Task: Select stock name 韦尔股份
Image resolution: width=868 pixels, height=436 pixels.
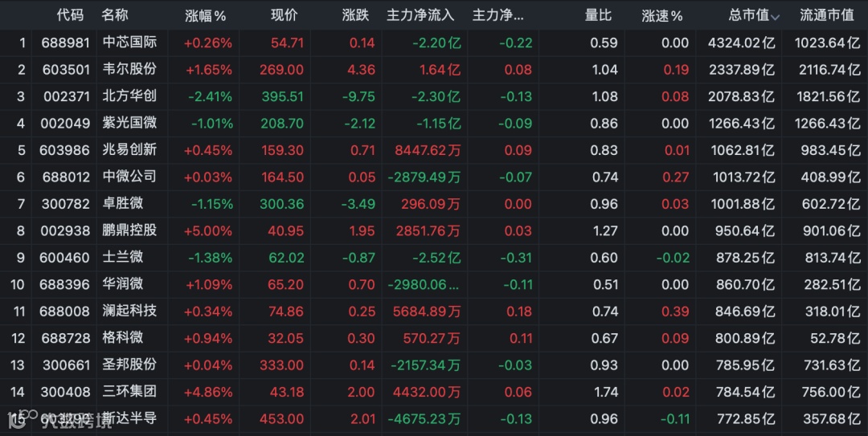Action: point(129,69)
